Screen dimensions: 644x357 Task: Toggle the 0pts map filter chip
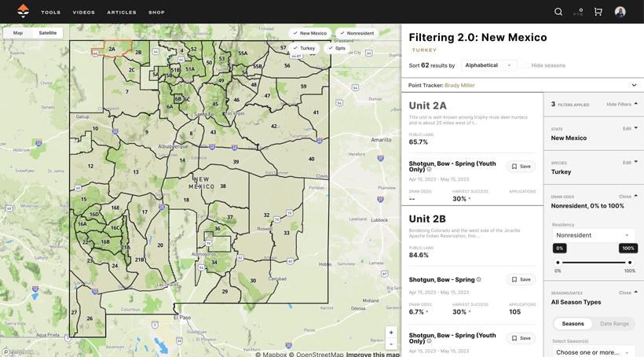point(336,48)
